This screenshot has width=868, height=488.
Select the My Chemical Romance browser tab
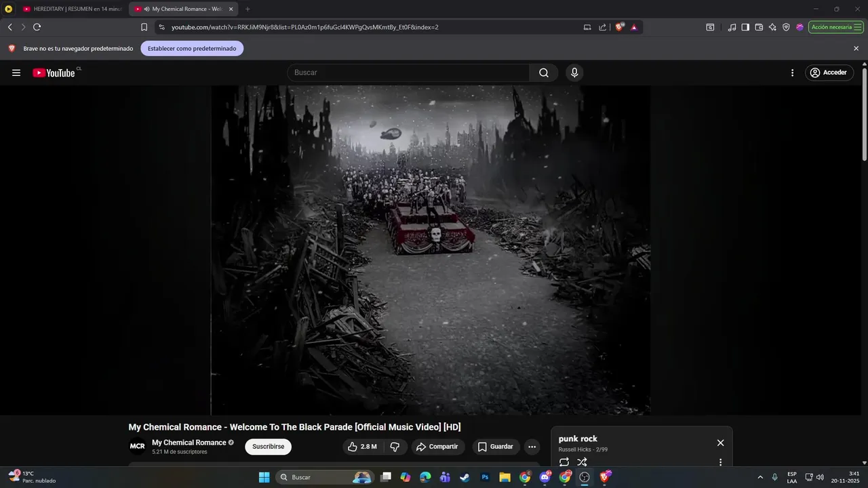pos(182,9)
